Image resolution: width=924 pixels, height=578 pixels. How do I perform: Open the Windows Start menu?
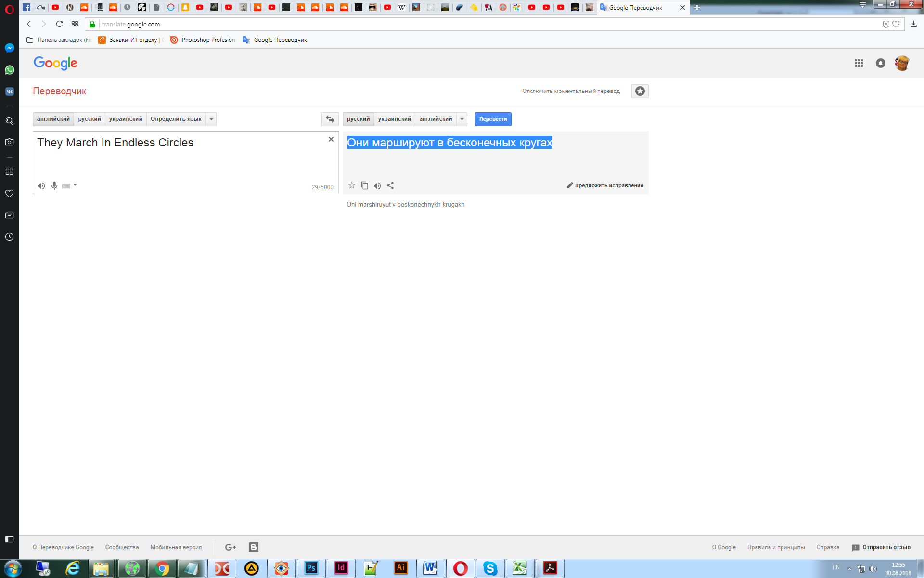point(13,568)
